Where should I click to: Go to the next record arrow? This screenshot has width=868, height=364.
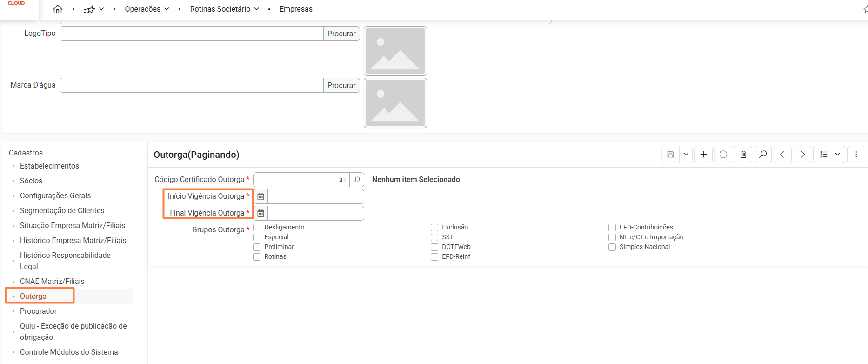tap(802, 155)
